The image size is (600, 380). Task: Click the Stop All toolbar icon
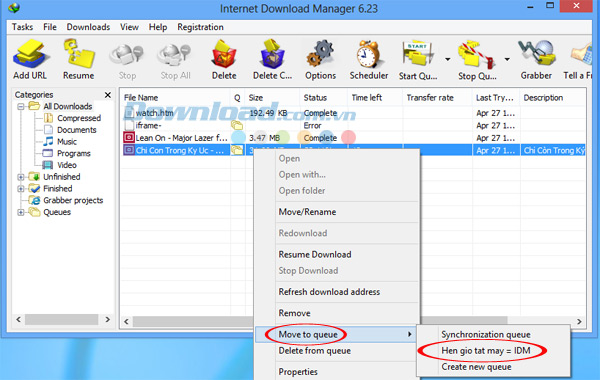[175, 55]
